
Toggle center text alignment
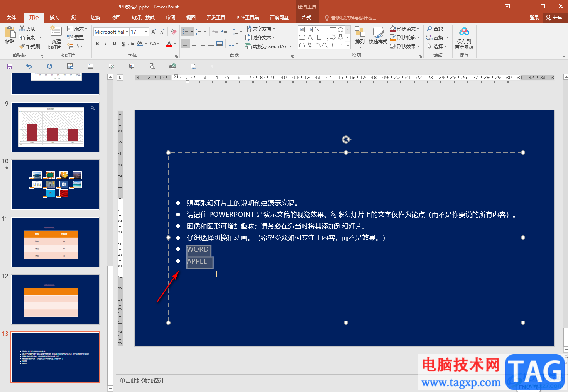click(194, 44)
